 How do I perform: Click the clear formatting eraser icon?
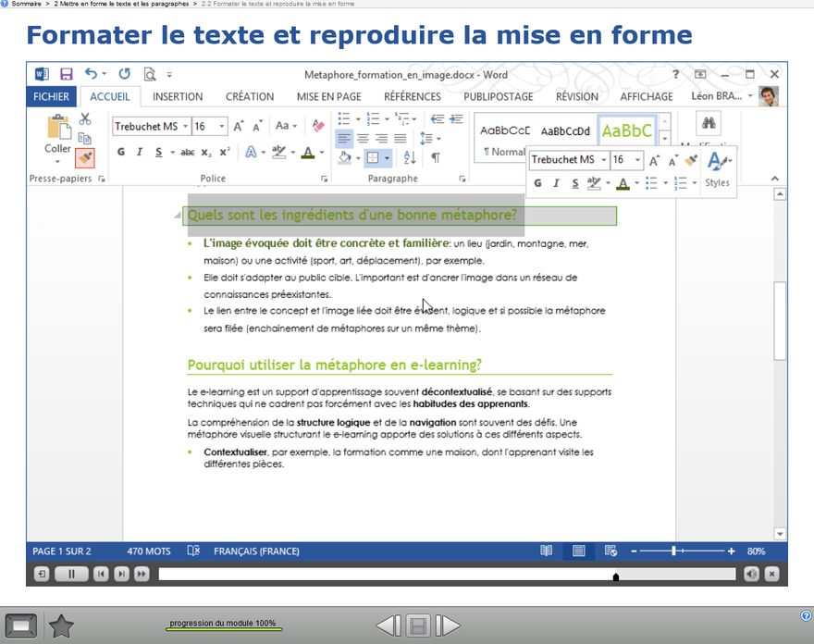pyautogui.click(x=318, y=126)
